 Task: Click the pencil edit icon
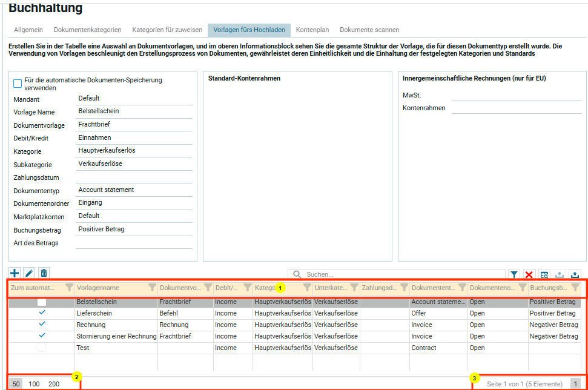click(29, 274)
